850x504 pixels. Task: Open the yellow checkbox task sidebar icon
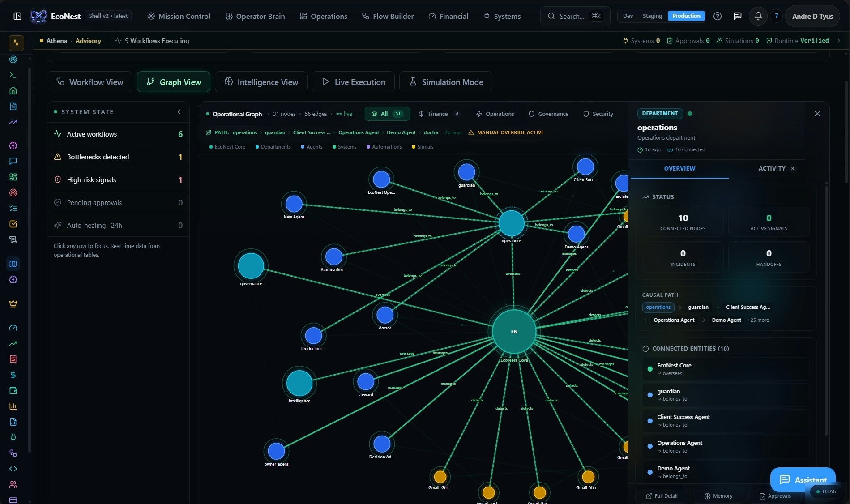13,224
